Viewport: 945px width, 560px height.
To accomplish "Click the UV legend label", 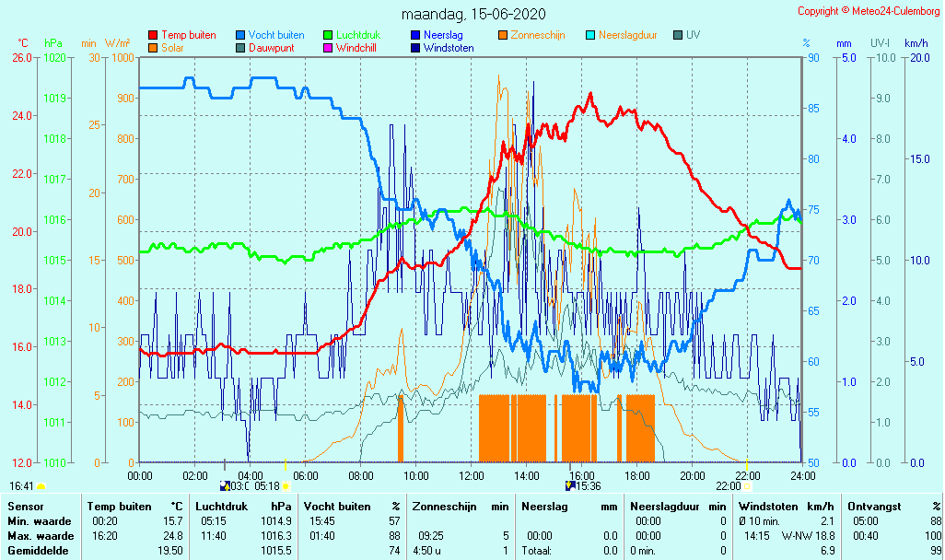I will 693,35.
